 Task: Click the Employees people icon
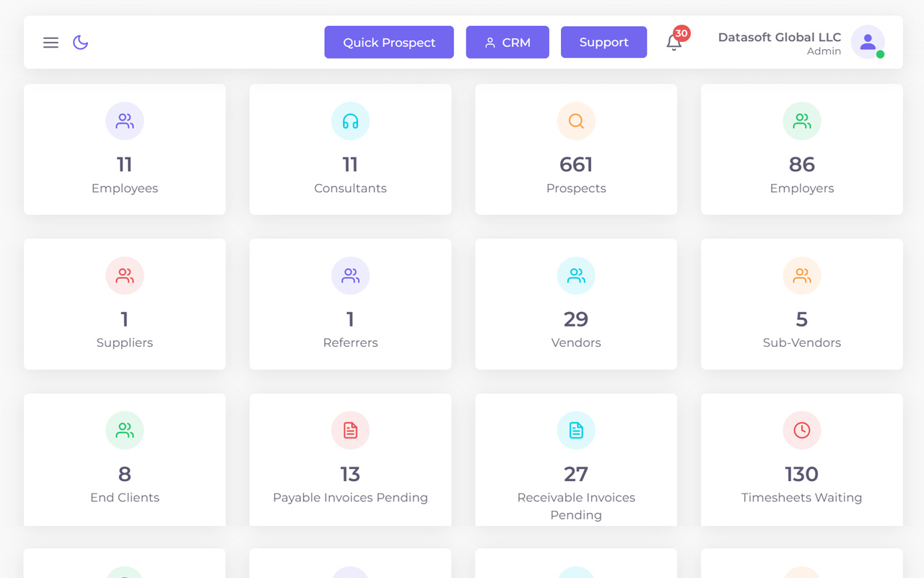pos(125,121)
